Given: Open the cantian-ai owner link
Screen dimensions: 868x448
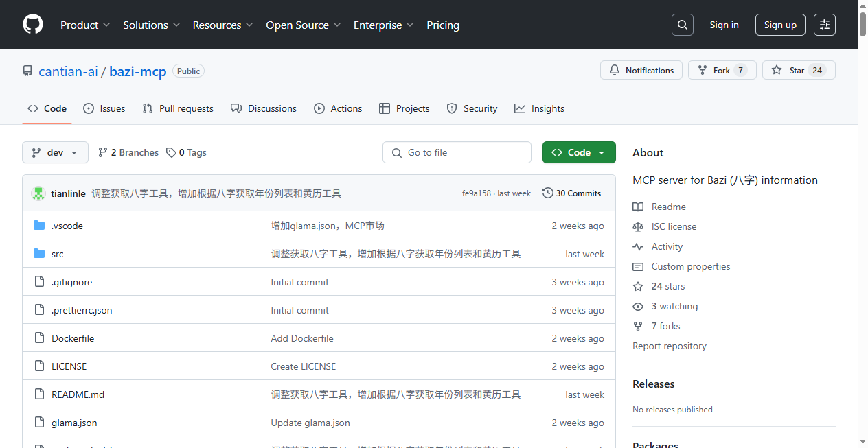Looking at the screenshot, I should pyautogui.click(x=68, y=71).
